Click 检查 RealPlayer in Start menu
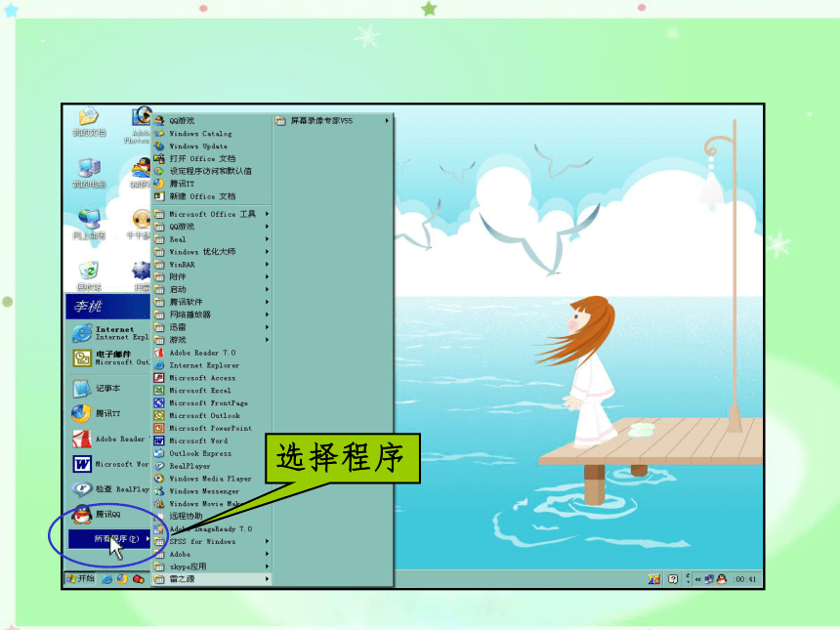Viewport: 840px width, 630px height. 109,489
